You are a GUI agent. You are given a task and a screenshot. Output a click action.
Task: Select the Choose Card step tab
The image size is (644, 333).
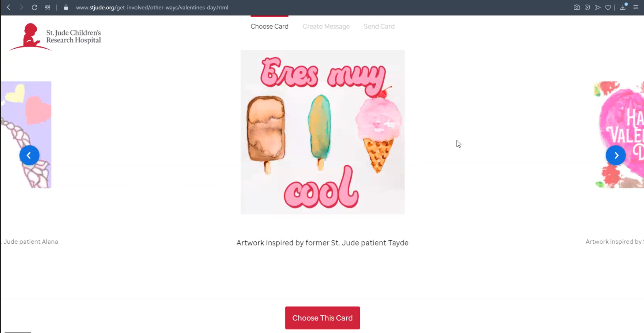click(269, 26)
